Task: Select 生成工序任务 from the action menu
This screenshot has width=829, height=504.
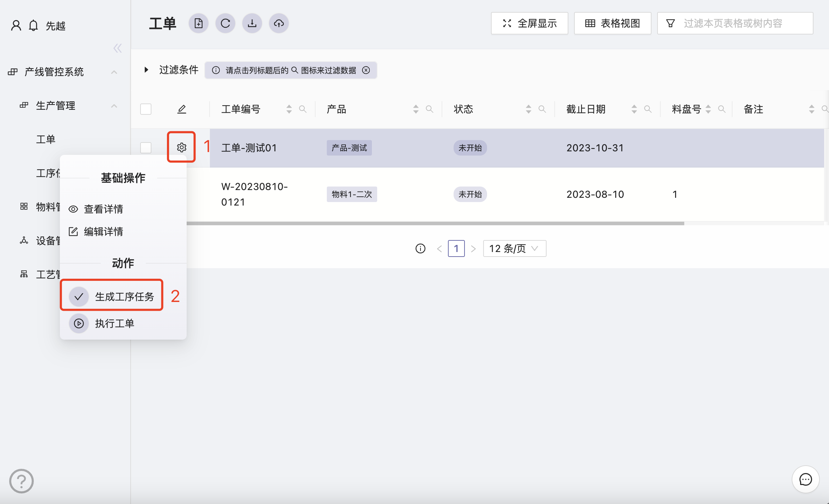Action: pos(124,296)
